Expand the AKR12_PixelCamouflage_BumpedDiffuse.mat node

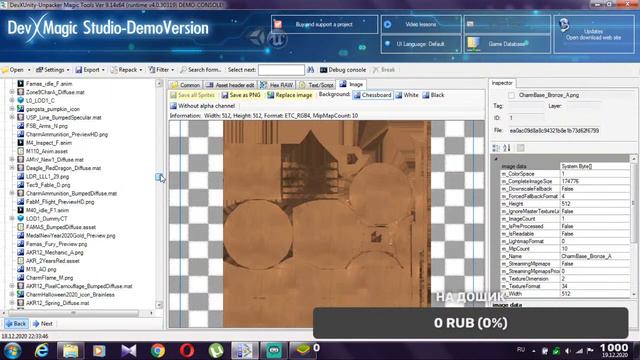(x=12, y=286)
